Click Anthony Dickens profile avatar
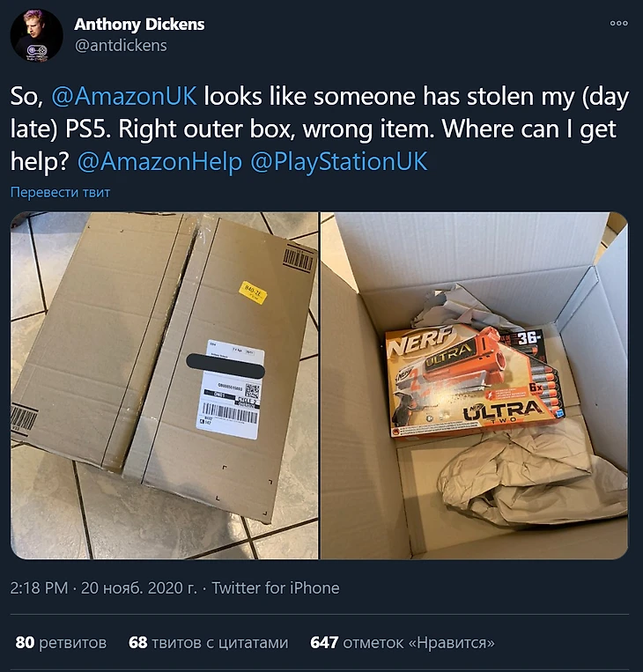 [x=37, y=35]
